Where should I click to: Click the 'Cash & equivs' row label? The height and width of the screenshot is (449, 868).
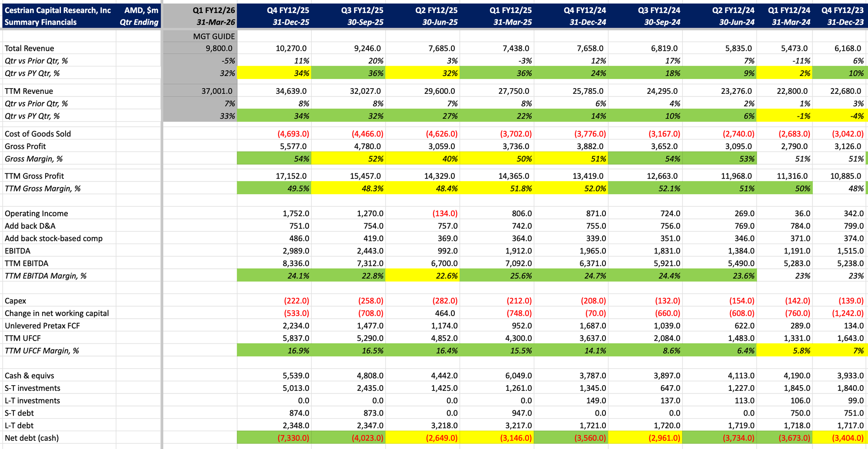(x=30, y=376)
